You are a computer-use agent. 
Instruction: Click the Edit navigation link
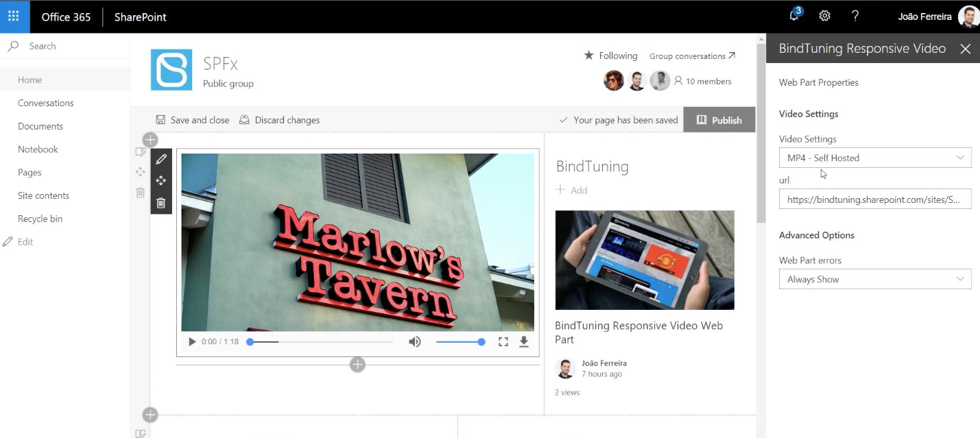tap(25, 242)
